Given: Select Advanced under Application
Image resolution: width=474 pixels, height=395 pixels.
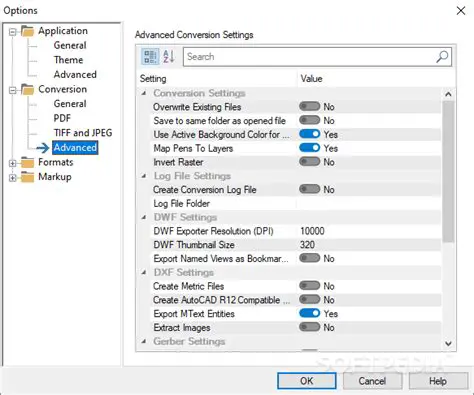Looking at the screenshot, I should pyautogui.click(x=75, y=75).
